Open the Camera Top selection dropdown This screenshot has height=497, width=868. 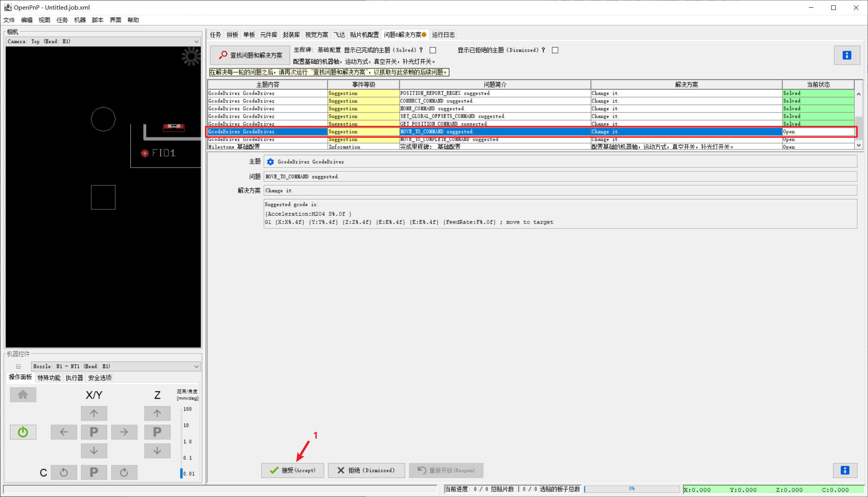click(x=103, y=41)
